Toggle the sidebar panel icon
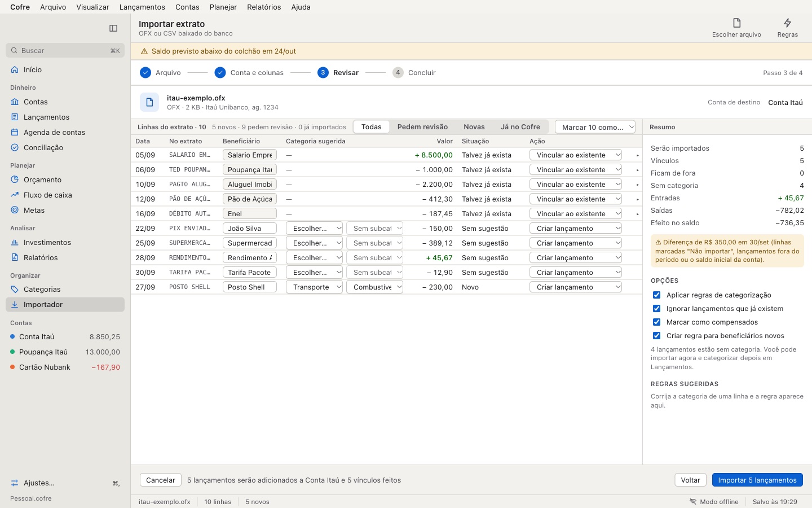The image size is (812, 508). tap(113, 28)
